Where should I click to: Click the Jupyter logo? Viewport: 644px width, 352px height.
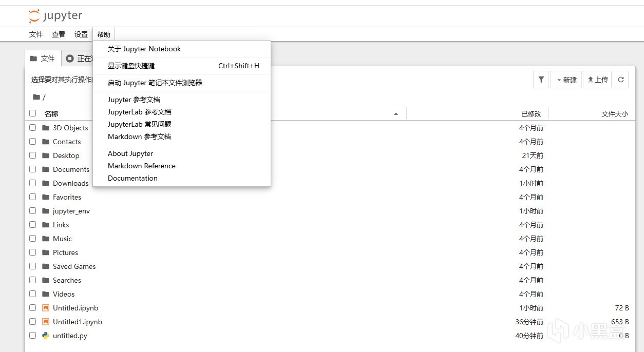tap(55, 16)
